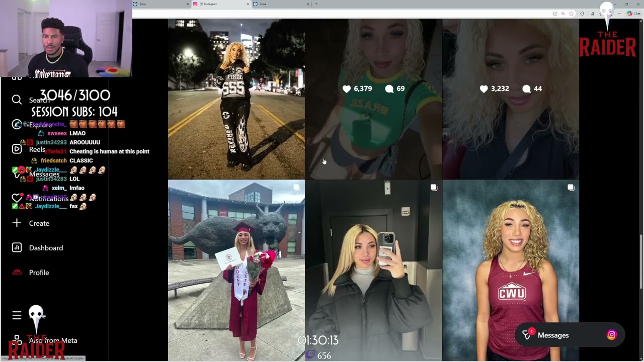
Task: Click the page vertical scrollbar thumb
Action: coord(640,261)
